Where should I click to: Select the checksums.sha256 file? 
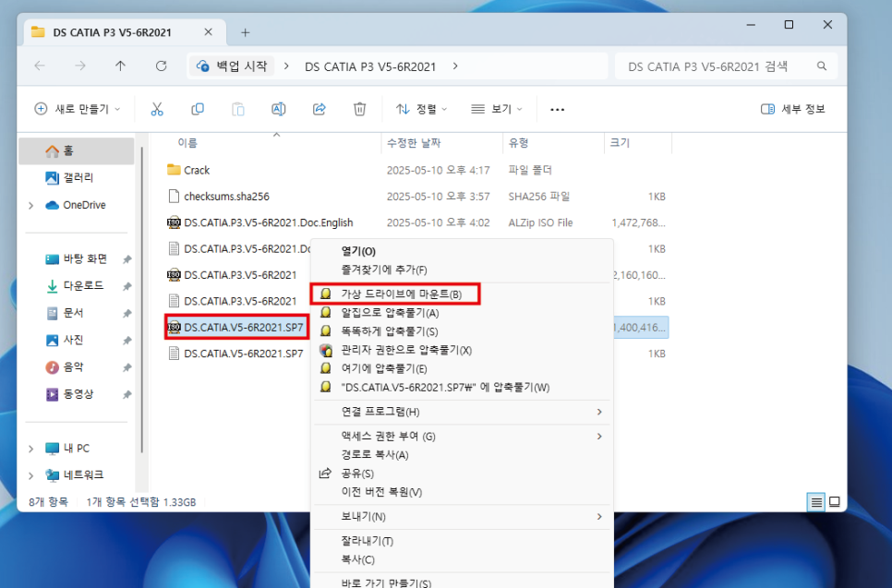(226, 197)
